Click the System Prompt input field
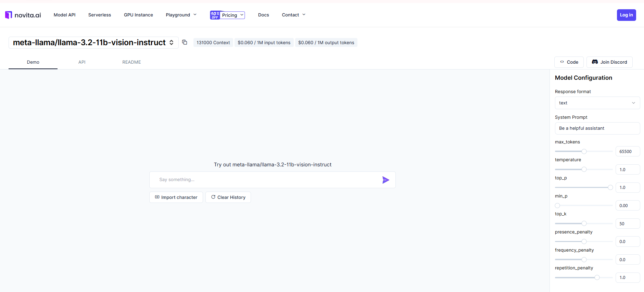The width and height of the screenshot is (644, 292). (x=597, y=128)
